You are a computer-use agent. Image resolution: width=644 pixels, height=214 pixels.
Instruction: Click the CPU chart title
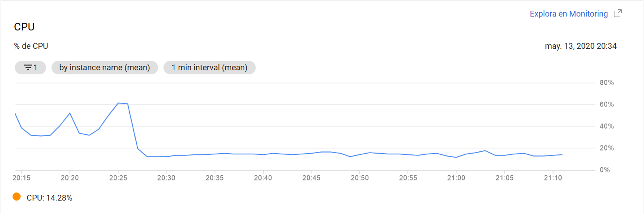click(24, 27)
